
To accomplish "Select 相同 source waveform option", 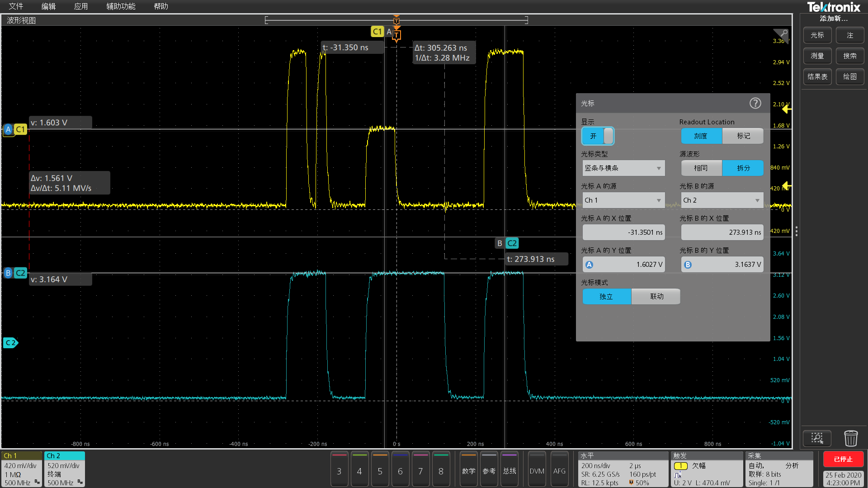I will point(701,168).
